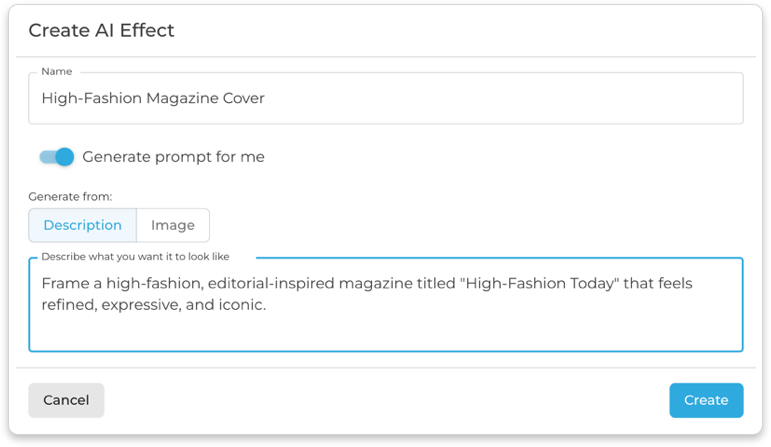Screen dimensions: 771x447
Task: Click the word "Cover" in Name field
Action: [243, 98]
